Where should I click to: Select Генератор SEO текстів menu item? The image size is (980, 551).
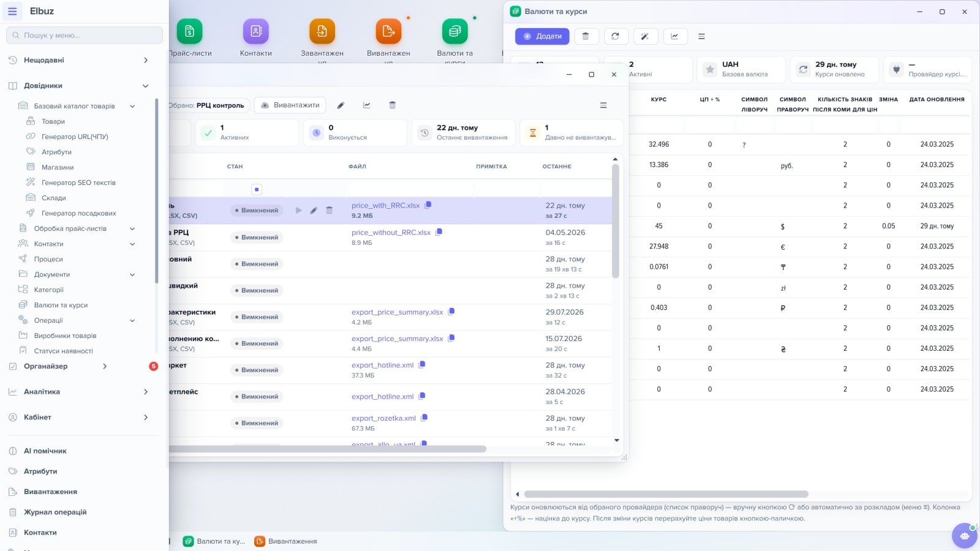pos(78,182)
